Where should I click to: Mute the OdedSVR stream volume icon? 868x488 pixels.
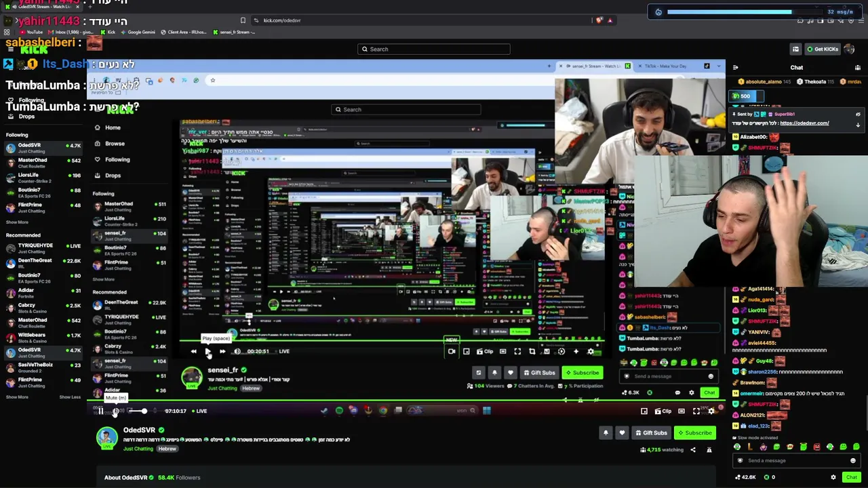tap(115, 411)
